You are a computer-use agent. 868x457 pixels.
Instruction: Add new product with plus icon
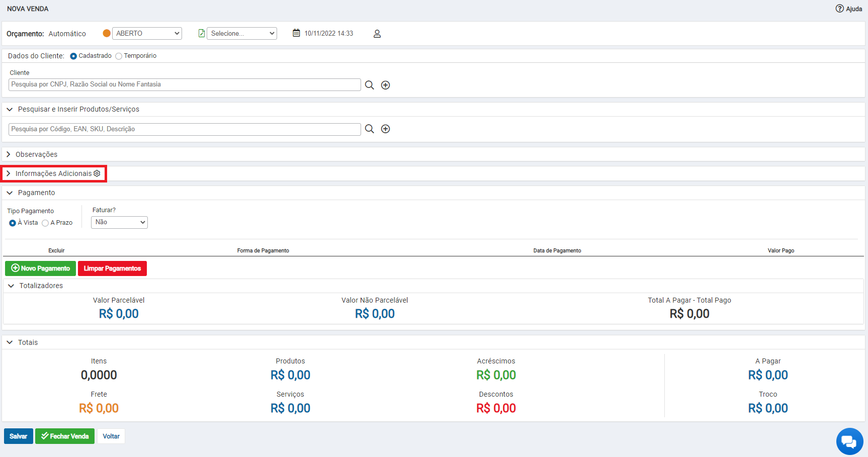tap(386, 129)
